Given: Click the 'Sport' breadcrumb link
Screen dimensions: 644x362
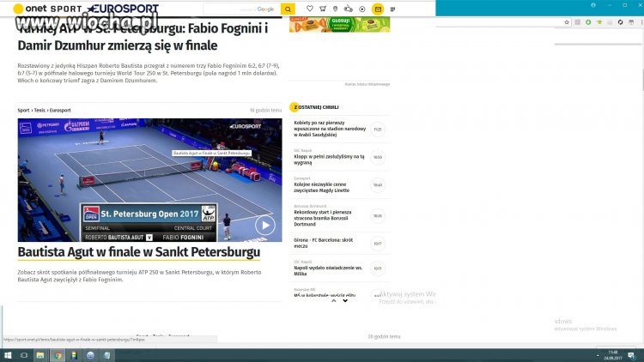Looking at the screenshot, I should coord(23,110).
